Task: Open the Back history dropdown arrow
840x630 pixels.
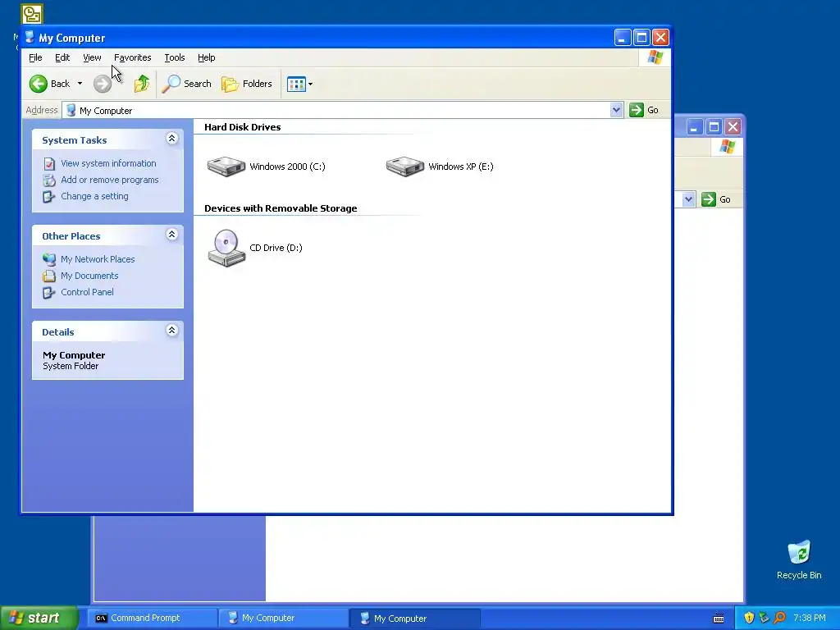Action: coord(80,84)
